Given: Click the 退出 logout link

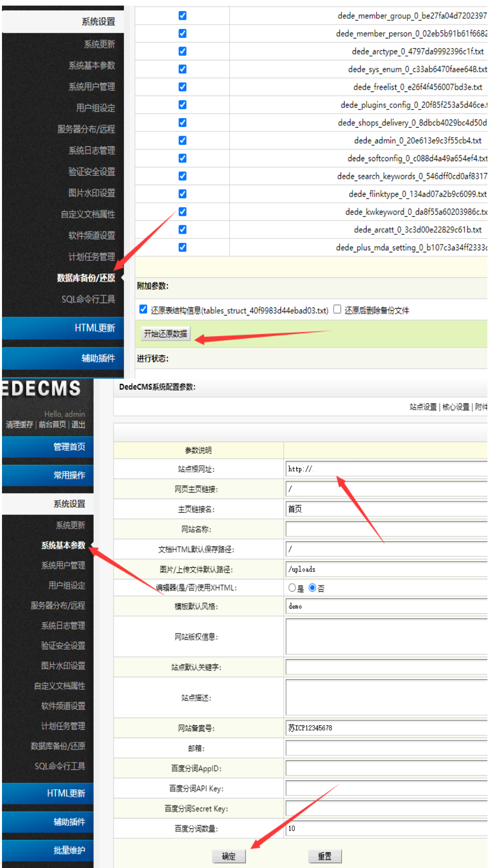Looking at the screenshot, I should pyautogui.click(x=78, y=425).
